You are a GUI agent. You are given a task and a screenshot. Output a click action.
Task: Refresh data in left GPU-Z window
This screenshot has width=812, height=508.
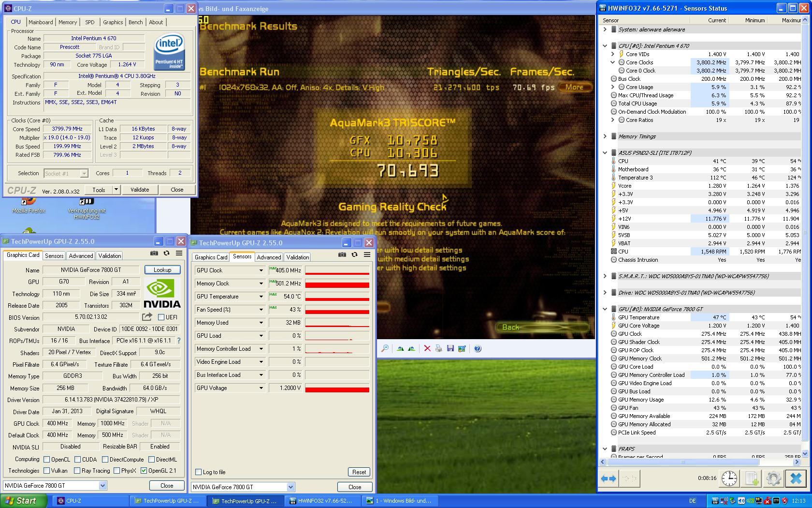(x=166, y=253)
